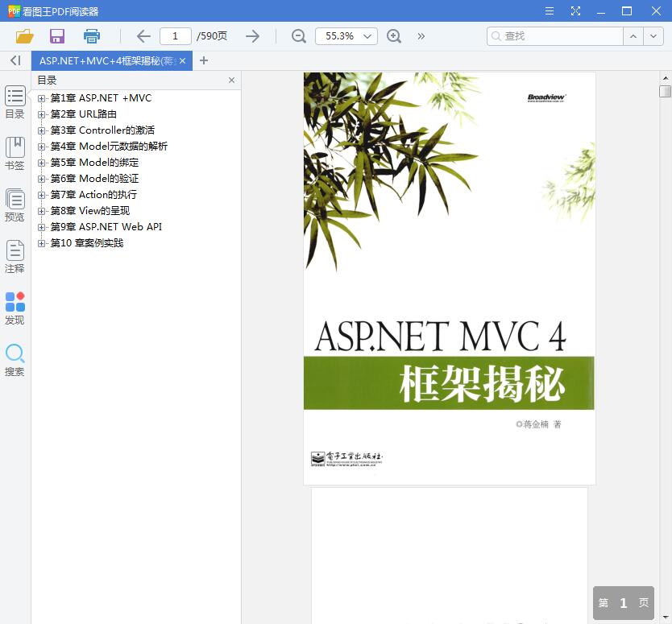This screenshot has width=672, height=624.
Task: Expand 第4章 Model元数据的解析 node
Action: pos(41,147)
